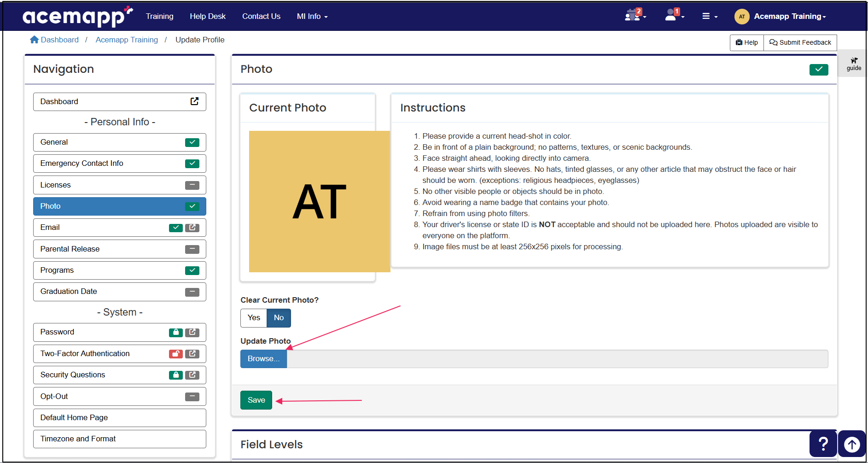Open the notifications icon with 2 badge
Image resolution: width=868 pixels, height=463 pixels.
tap(633, 15)
